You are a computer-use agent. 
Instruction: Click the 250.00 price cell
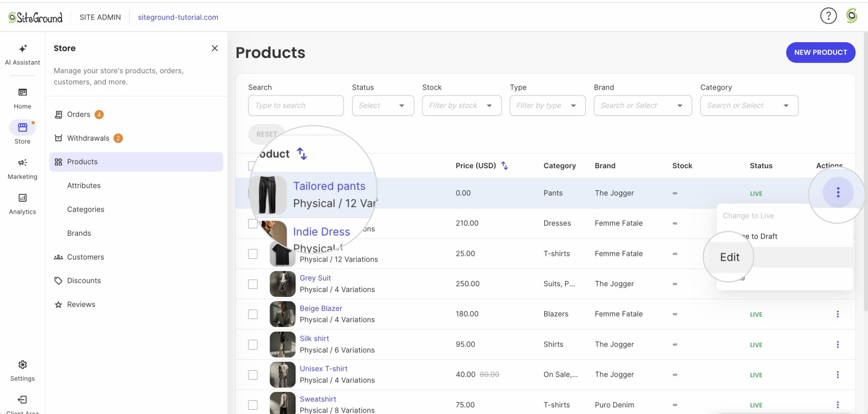coord(468,284)
